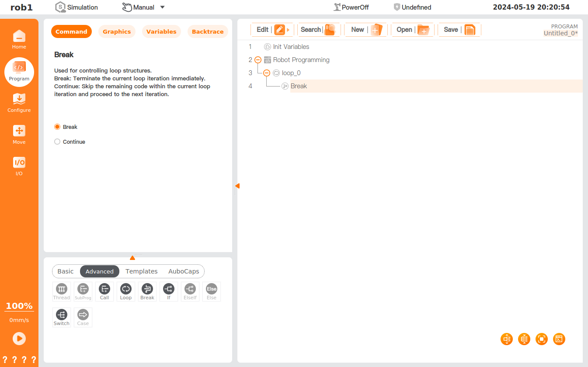588x367 pixels.
Task: Open the Configure panel
Action: pos(19,103)
